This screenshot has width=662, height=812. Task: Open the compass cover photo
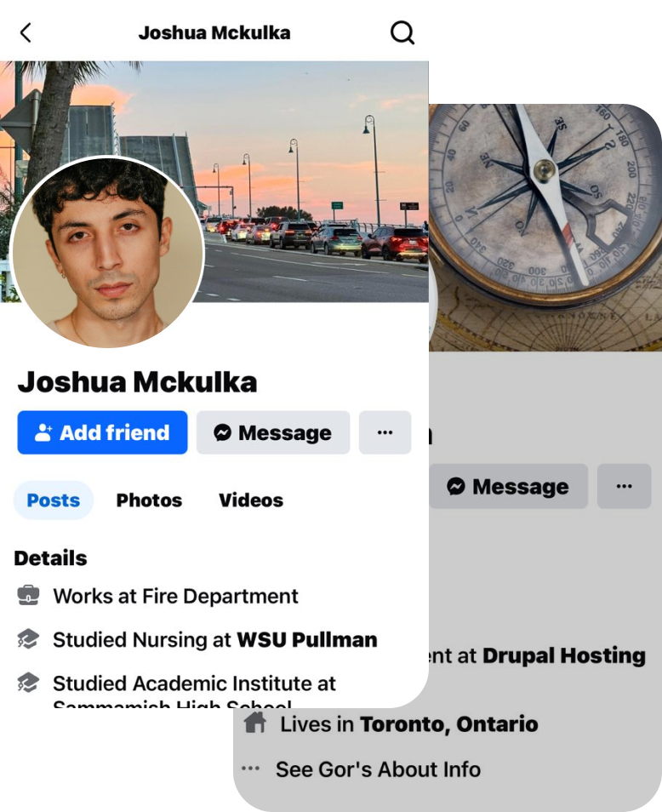click(x=545, y=228)
